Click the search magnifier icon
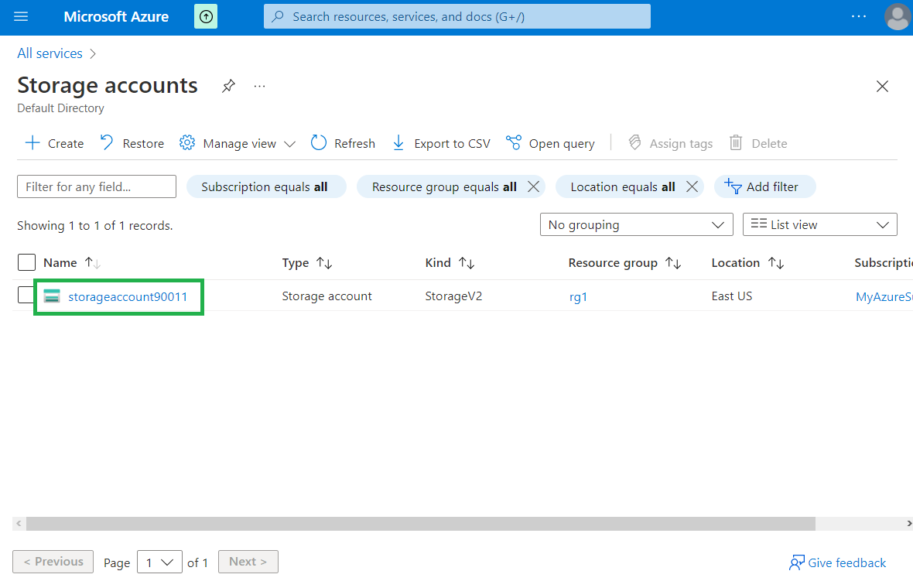 click(x=279, y=16)
